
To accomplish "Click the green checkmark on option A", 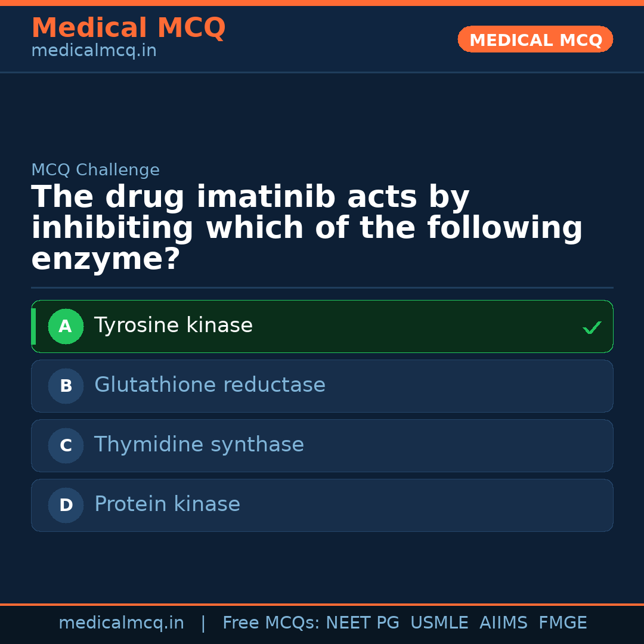I will [592, 327].
